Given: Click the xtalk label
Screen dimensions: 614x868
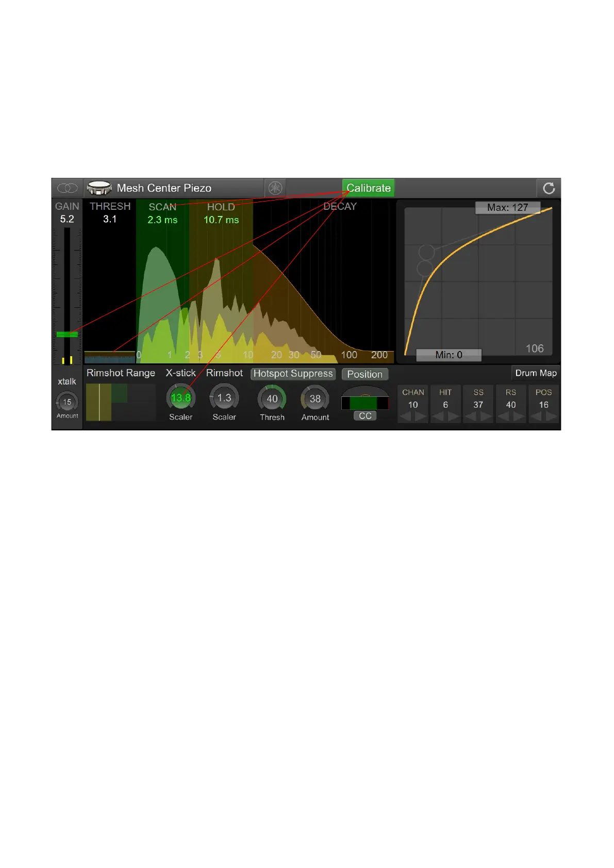Looking at the screenshot, I should pyautogui.click(x=67, y=381).
